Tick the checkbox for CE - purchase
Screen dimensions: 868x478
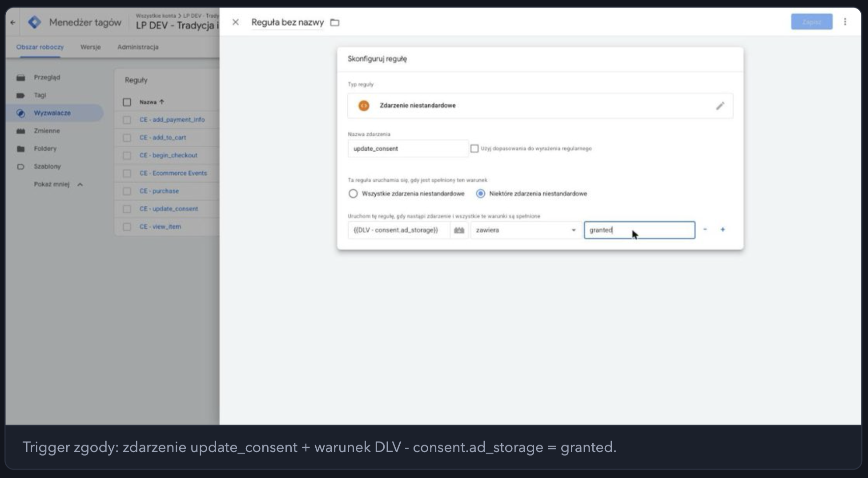click(127, 191)
